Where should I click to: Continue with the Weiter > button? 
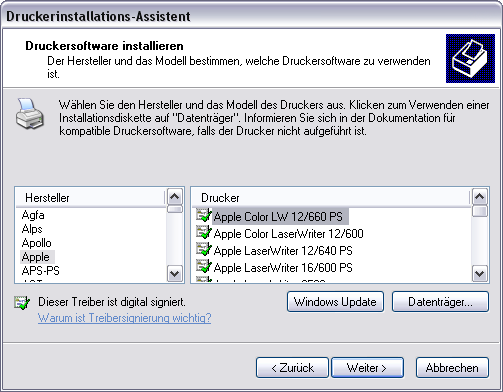point(367,368)
